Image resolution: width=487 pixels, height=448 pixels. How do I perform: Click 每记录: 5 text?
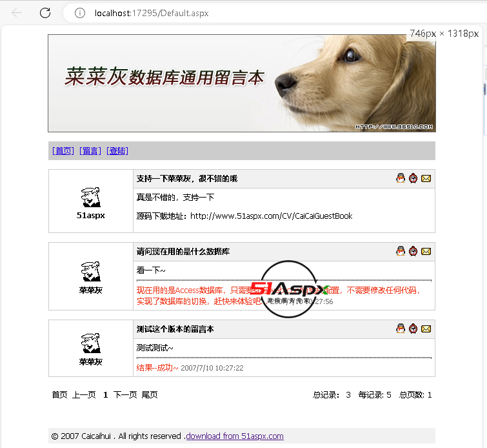point(375,395)
